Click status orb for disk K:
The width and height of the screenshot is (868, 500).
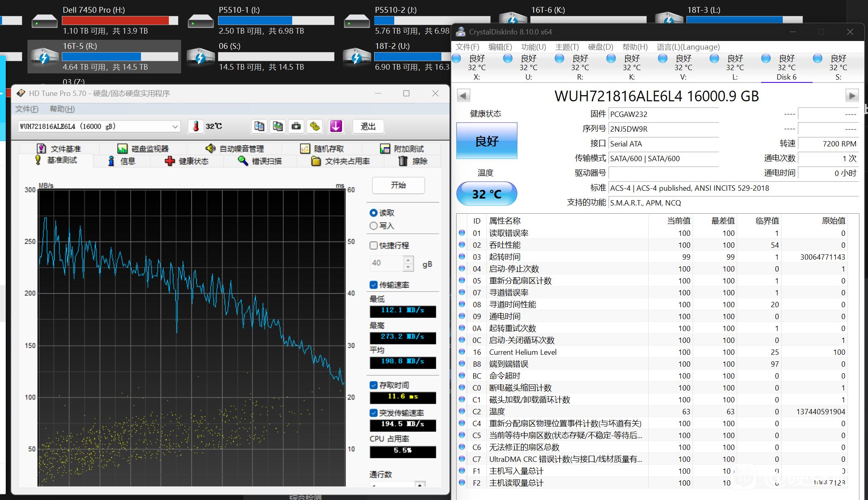[611, 59]
